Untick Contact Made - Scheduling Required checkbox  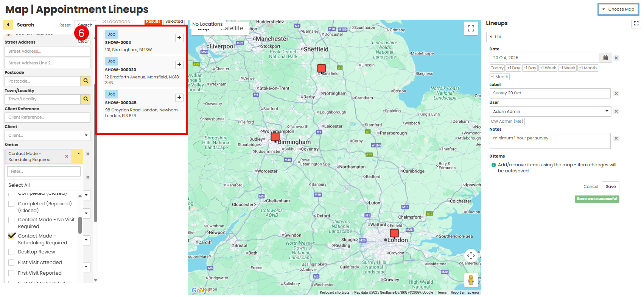click(11, 236)
